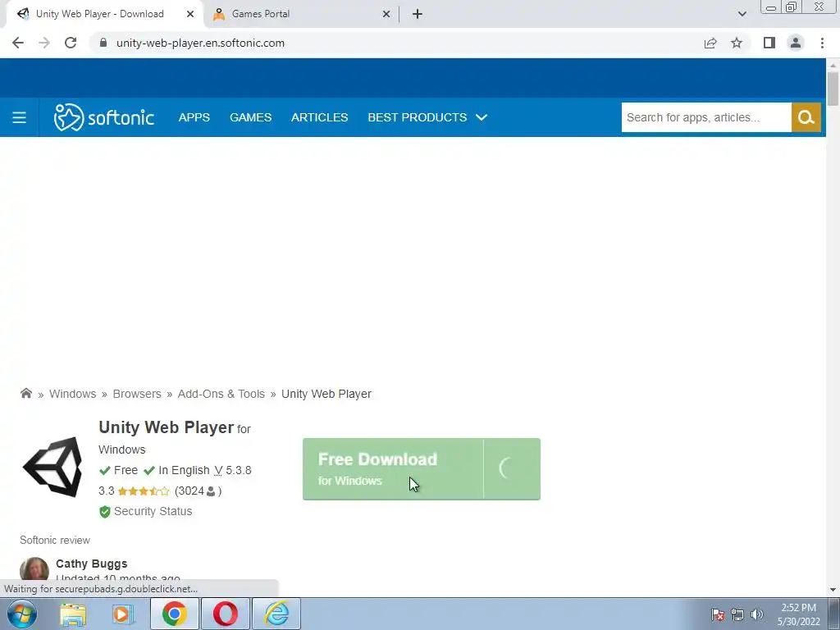Screen dimensions: 840x630
Task: Select the Unity Web Player - Download tab
Action: point(104,14)
